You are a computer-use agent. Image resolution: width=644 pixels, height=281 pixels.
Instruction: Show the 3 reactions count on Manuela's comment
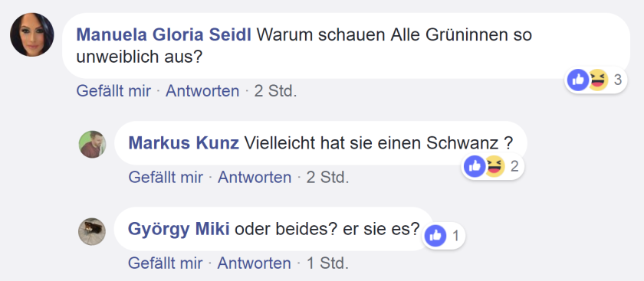click(x=618, y=80)
